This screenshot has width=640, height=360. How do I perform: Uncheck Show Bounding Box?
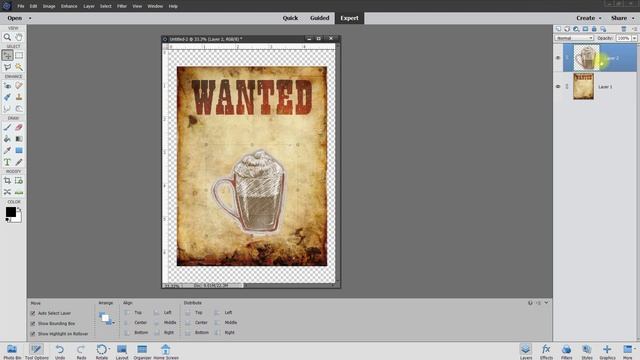[x=33, y=323]
